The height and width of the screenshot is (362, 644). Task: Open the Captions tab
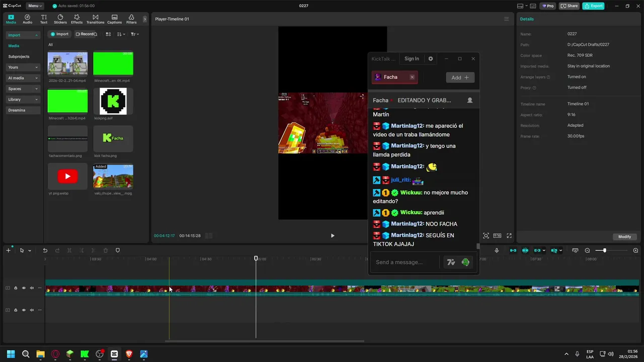coord(114,19)
